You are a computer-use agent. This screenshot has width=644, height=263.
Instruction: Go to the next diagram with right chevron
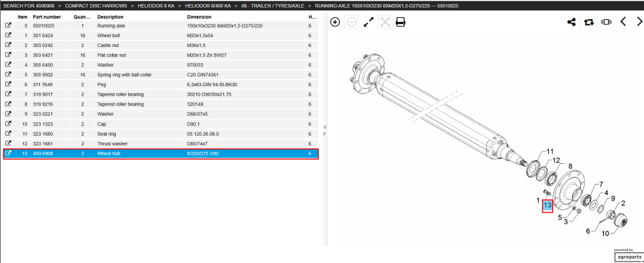[639, 22]
